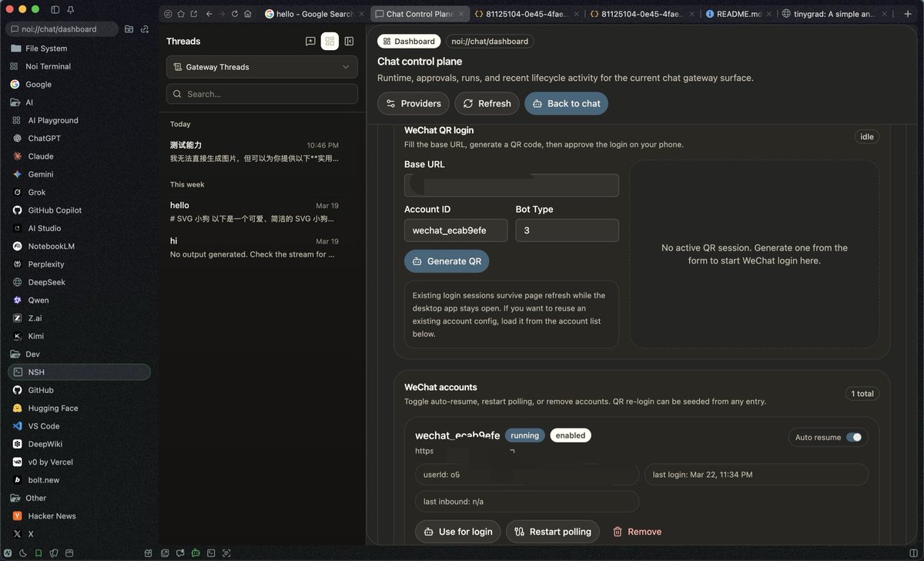Click the threads Search box
The height and width of the screenshot is (561, 924).
pyautogui.click(x=262, y=94)
